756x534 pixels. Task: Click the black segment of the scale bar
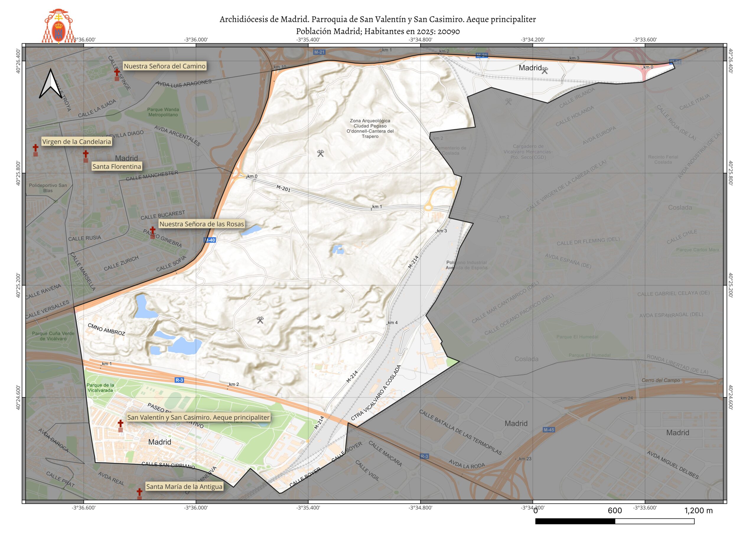tap(575, 522)
